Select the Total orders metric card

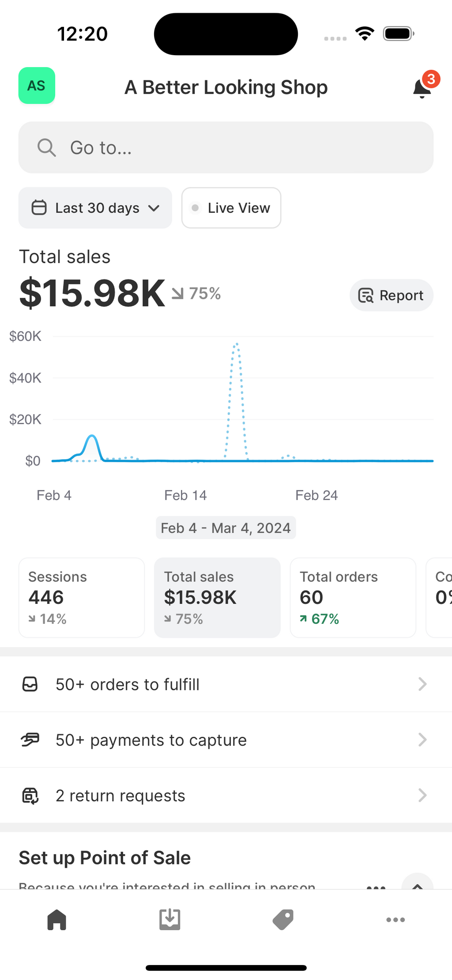(x=353, y=598)
